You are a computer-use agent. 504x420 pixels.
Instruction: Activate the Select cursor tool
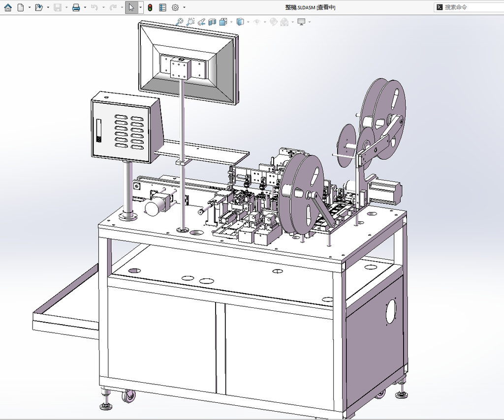pos(131,7)
